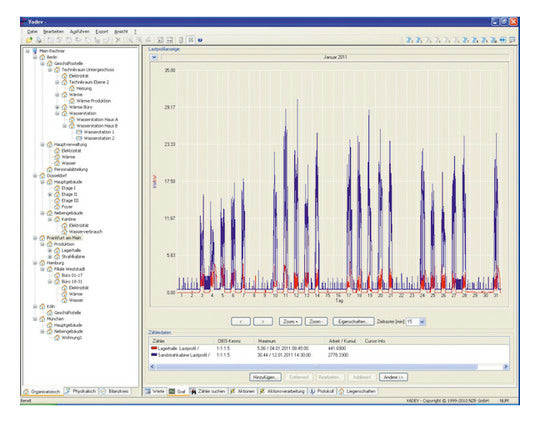Select the Wasserstation 1 meter icon
This screenshot has width=540, height=422.
coord(79,132)
